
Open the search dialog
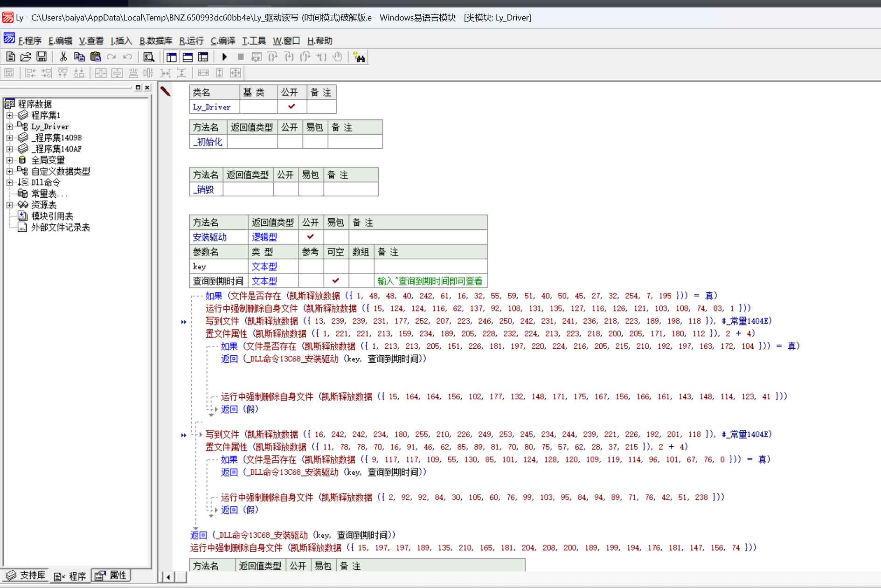click(148, 56)
